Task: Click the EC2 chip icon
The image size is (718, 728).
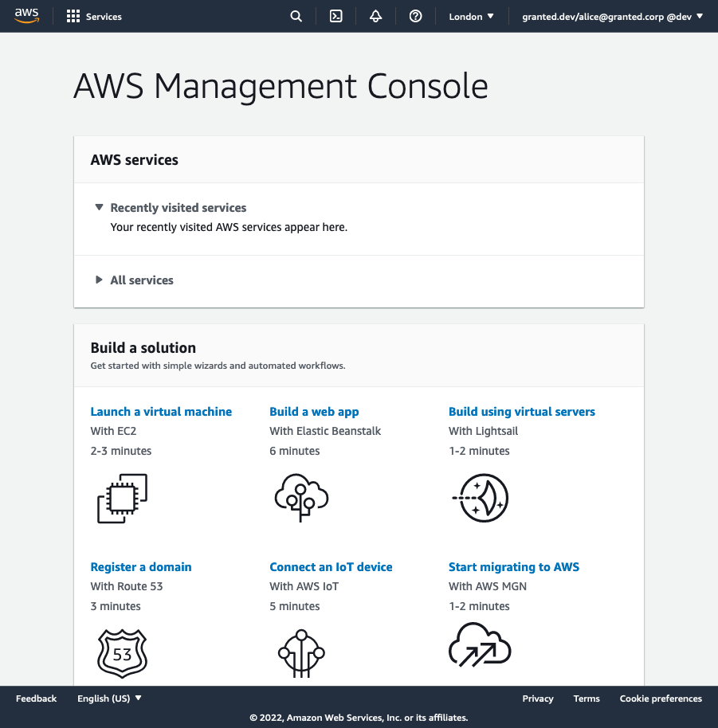Action: 122,498
